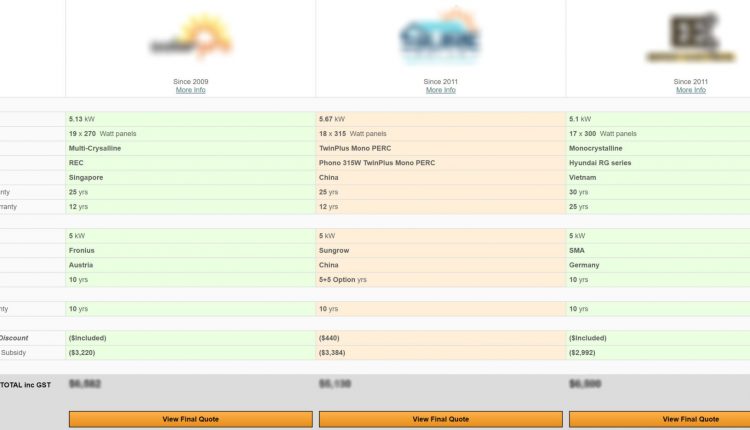Open More Info link under Since 2009

[x=190, y=90]
